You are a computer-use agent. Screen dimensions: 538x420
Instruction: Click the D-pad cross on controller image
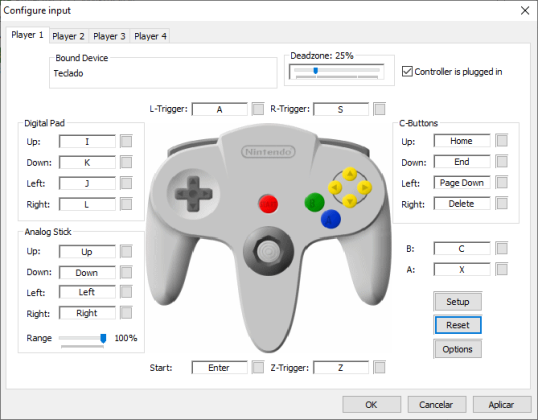(x=193, y=194)
